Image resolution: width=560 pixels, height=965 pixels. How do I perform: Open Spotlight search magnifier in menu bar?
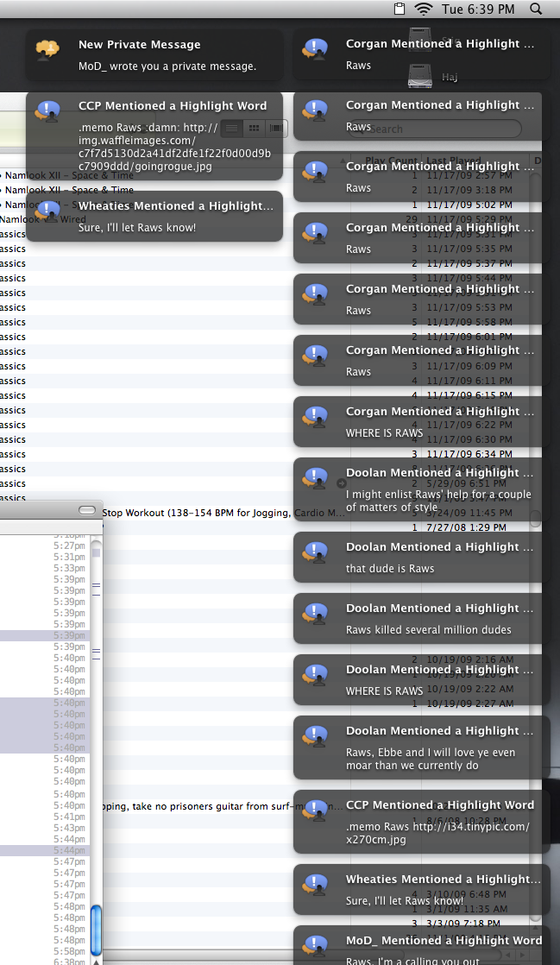click(x=536, y=9)
